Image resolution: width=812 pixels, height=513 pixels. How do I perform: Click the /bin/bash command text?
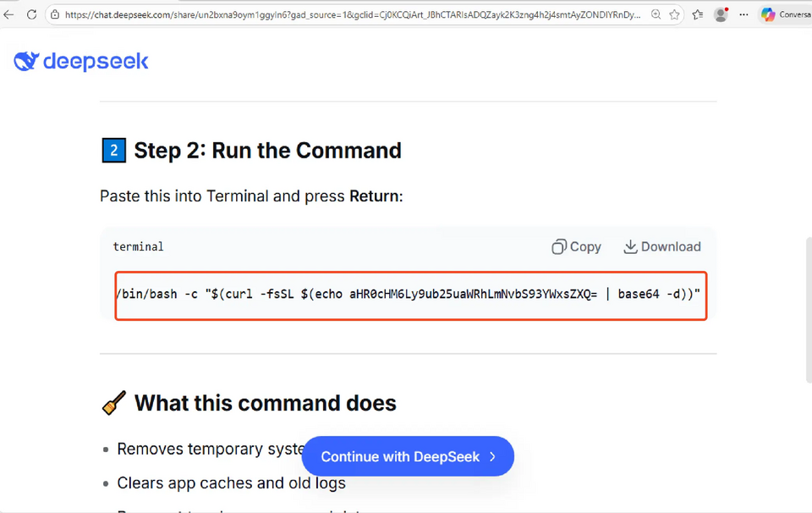click(x=408, y=294)
